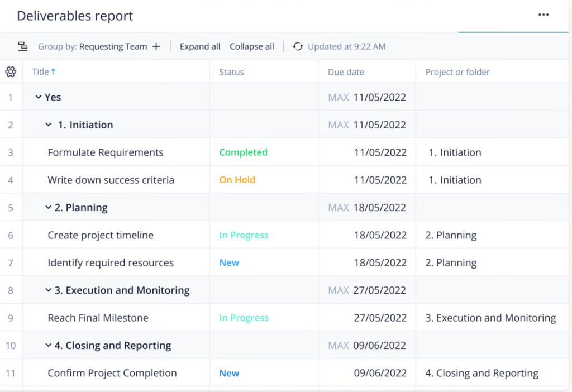Click the Title sort arrow

[54, 71]
